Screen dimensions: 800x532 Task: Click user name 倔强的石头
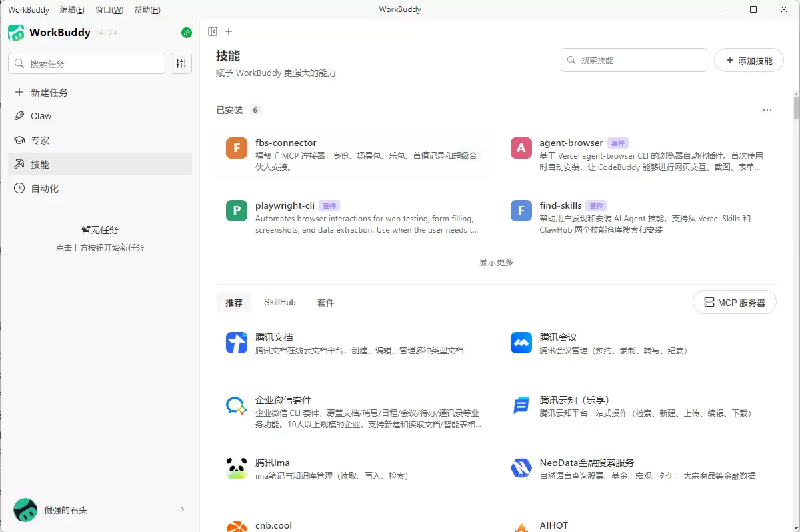tap(65, 510)
